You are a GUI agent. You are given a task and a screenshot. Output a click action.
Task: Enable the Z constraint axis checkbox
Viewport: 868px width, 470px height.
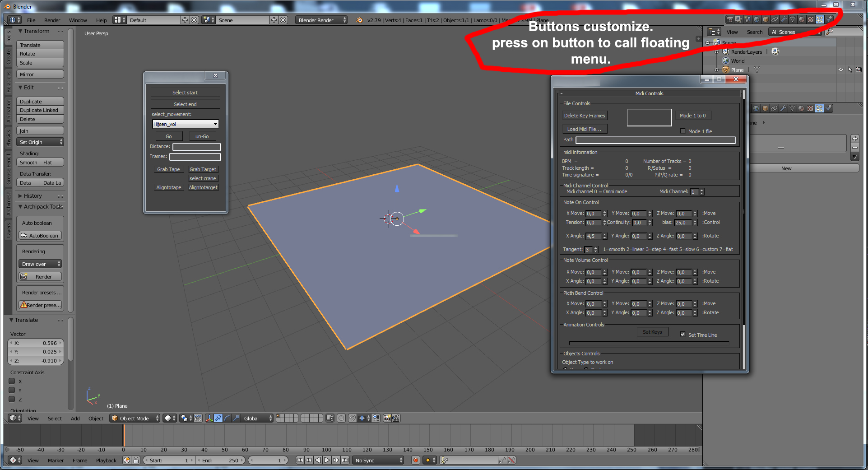point(12,399)
